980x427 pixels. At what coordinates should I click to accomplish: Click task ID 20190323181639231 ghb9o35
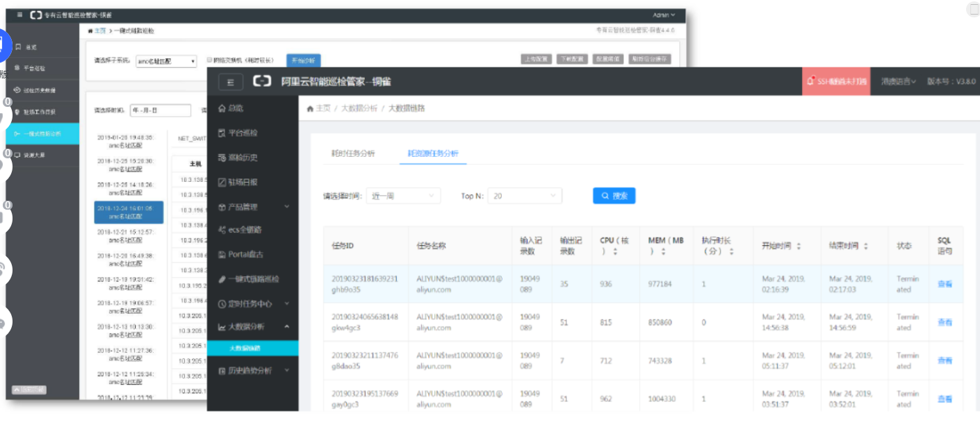click(x=365, y=283)
